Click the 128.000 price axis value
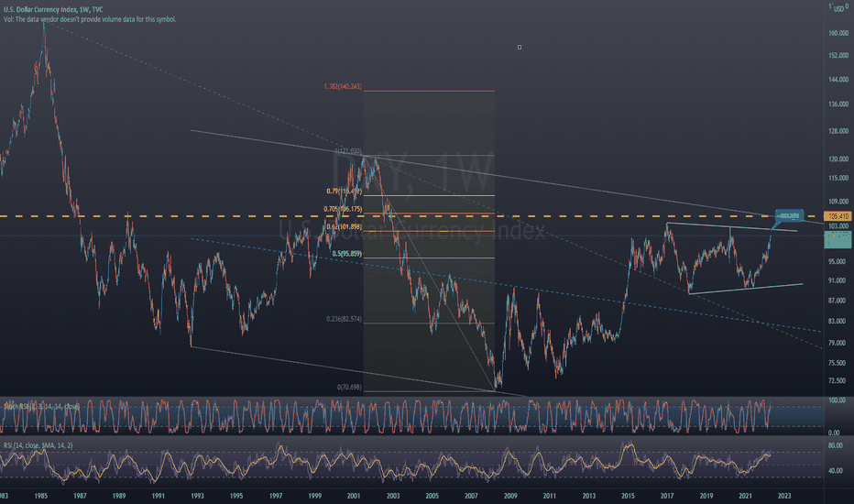 [838, 131]
